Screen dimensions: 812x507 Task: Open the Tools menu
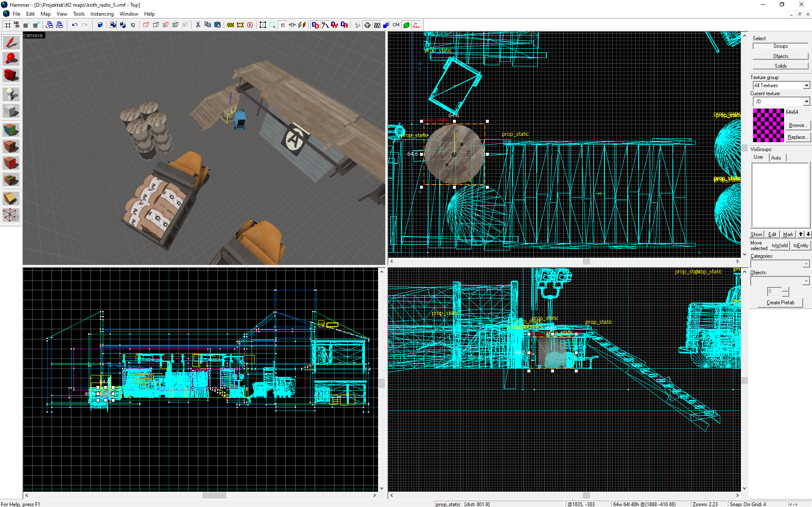79,14
